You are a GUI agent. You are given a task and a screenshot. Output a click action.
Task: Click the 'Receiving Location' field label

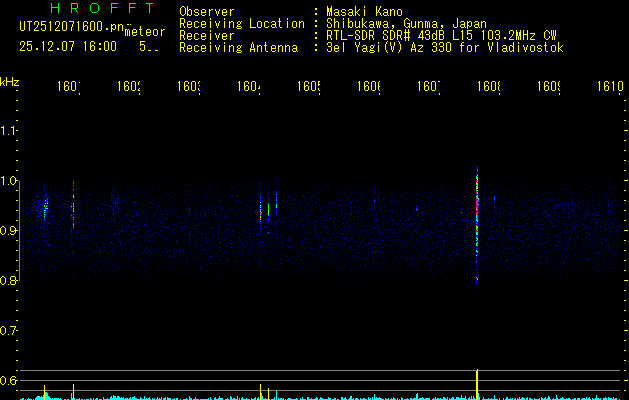[x=241, y=24]
